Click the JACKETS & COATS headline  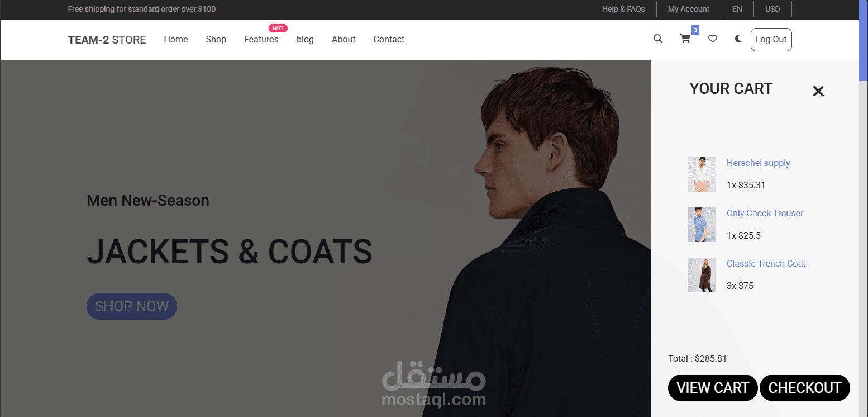[230, 252]
